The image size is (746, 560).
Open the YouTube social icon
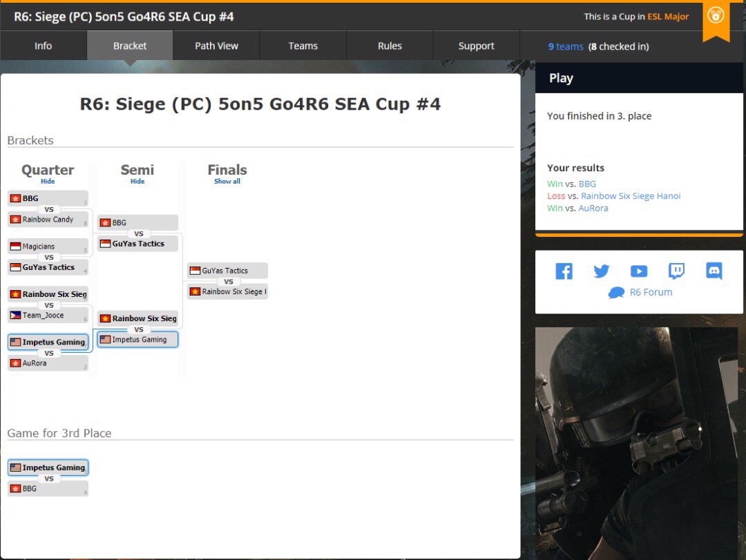(639, 271)
